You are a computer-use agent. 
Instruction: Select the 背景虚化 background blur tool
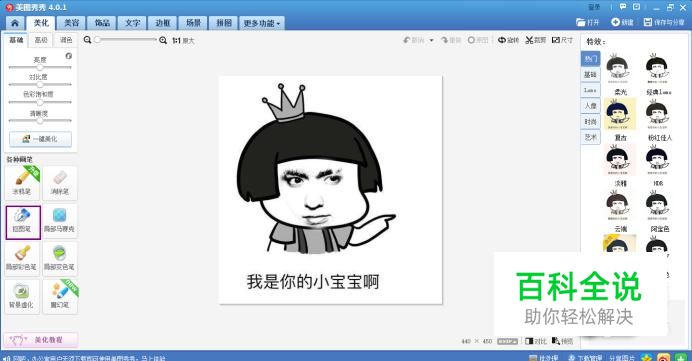(x=22, y=297)
